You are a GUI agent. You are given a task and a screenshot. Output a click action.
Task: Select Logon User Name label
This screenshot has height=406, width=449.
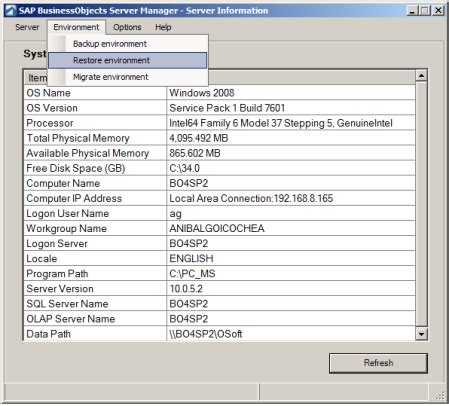click(x=95, y=213)
